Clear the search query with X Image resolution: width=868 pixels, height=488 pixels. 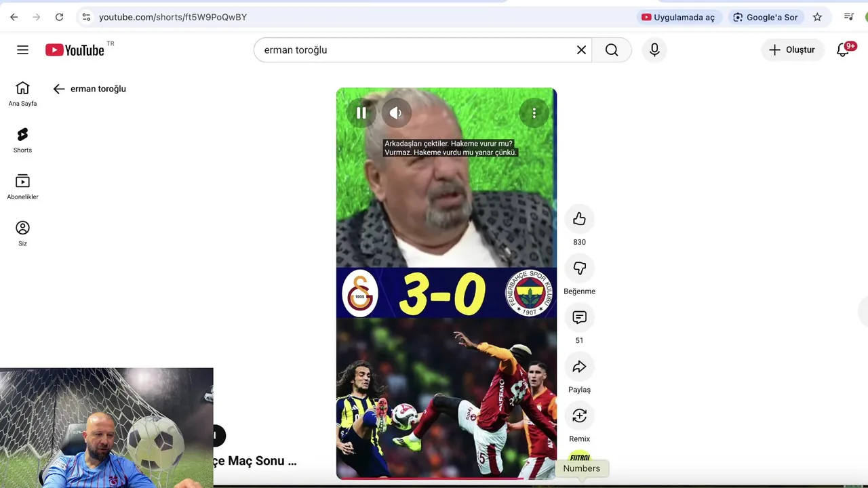point(581,49)
